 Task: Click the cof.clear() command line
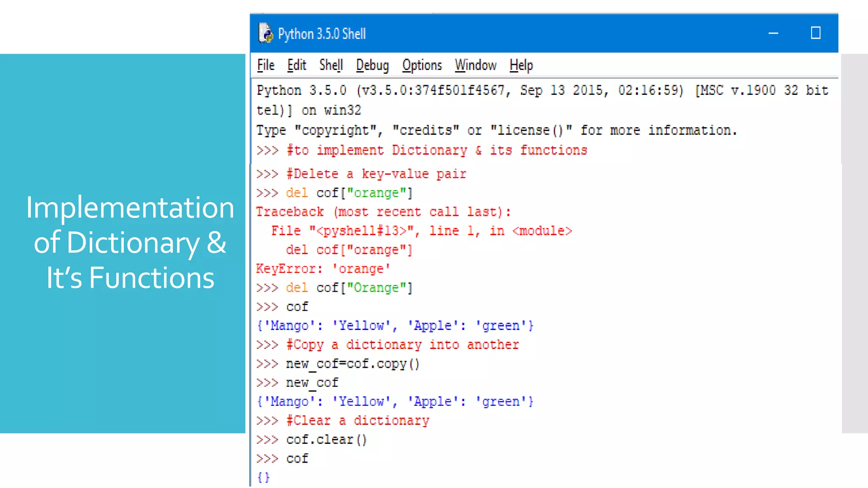click(x=326, y=440)
